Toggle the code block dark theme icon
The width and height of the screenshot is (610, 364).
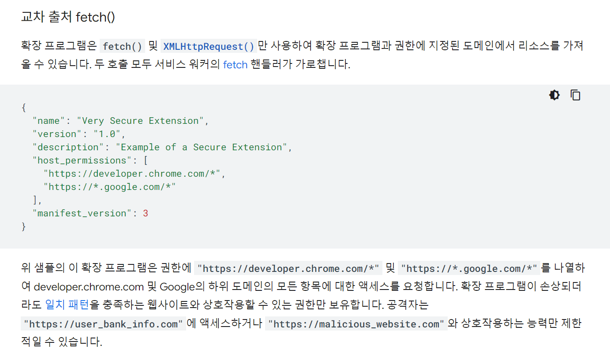coord(554,95)
